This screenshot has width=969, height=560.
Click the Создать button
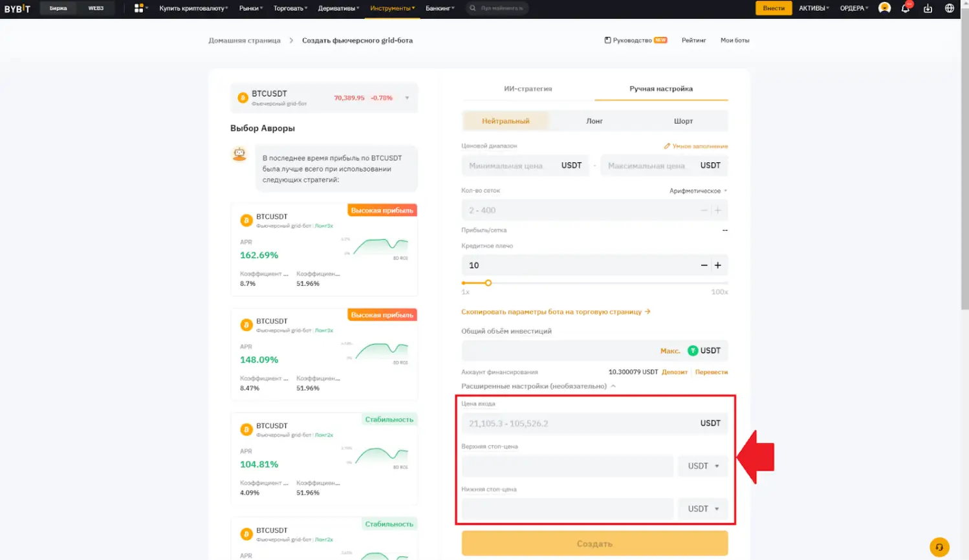[594, 543]
